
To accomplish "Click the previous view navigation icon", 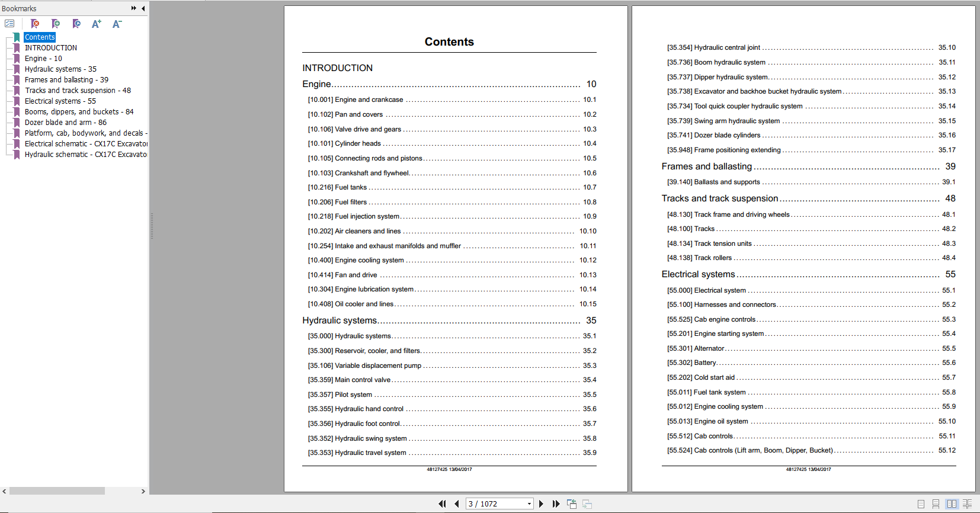I will [x=572, y=504].
